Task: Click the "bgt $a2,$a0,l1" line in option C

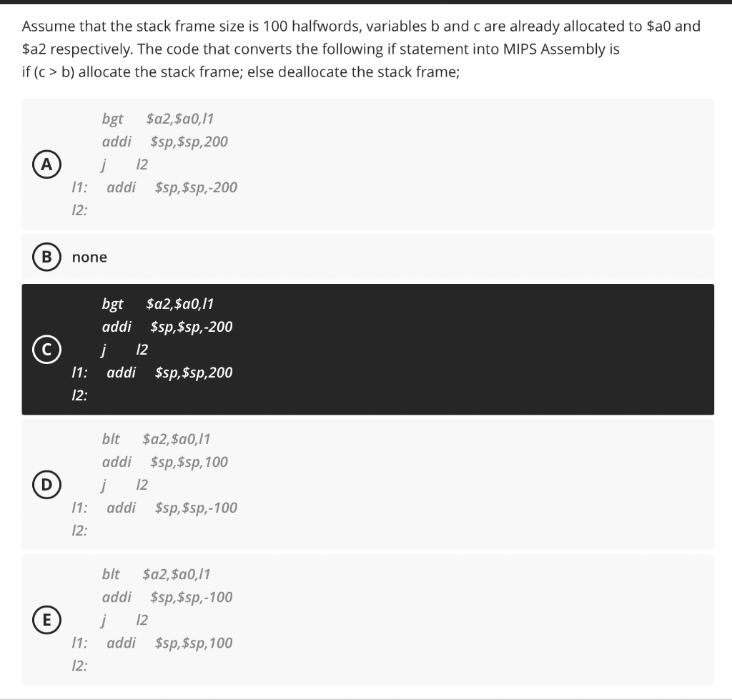Action: (162, 304)
